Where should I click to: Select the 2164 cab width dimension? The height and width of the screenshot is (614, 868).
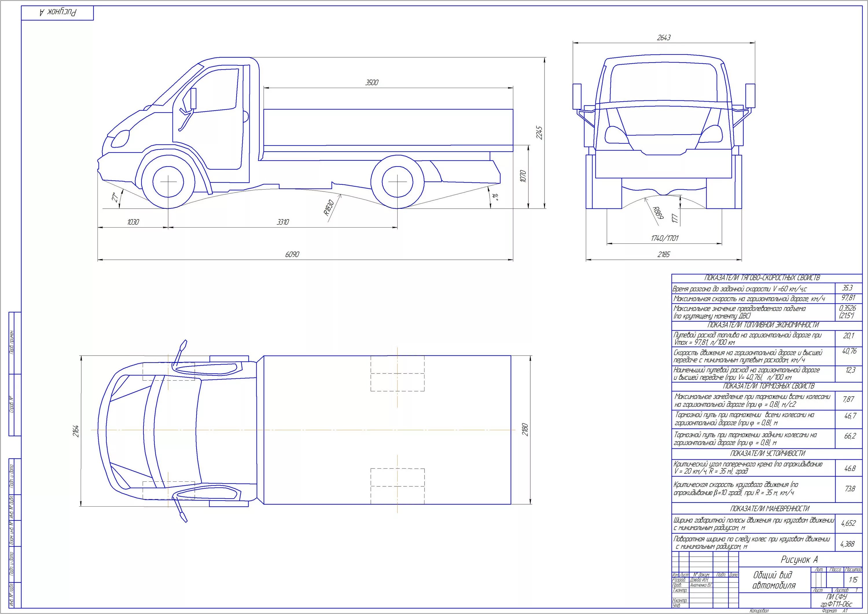point(76,431)
